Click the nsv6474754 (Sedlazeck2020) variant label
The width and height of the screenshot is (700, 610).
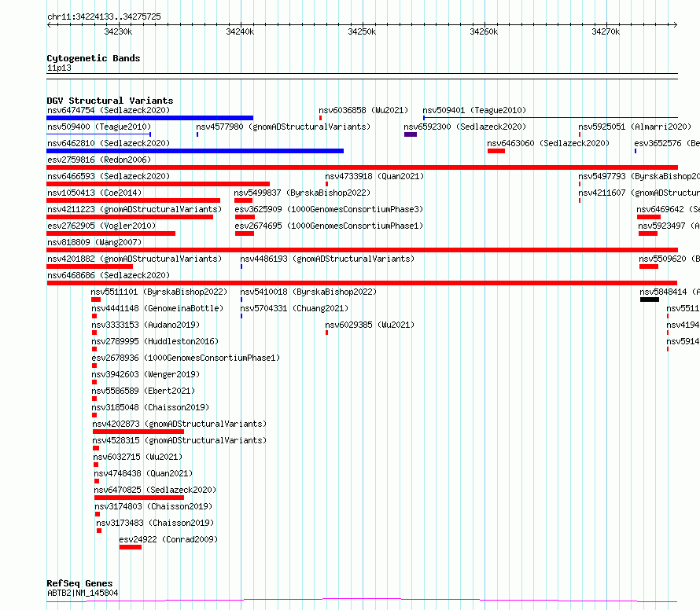[x=109, y=110]
